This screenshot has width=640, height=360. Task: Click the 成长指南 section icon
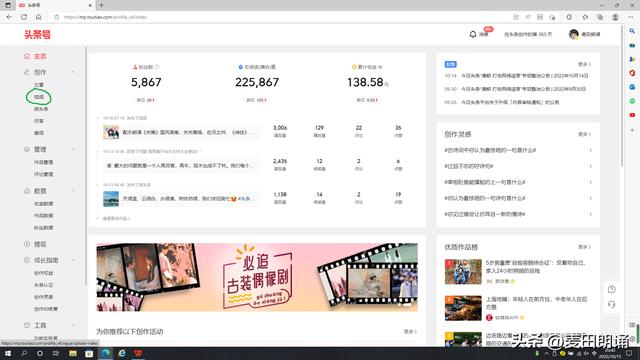pyautogui.click(x=27, y=260)
